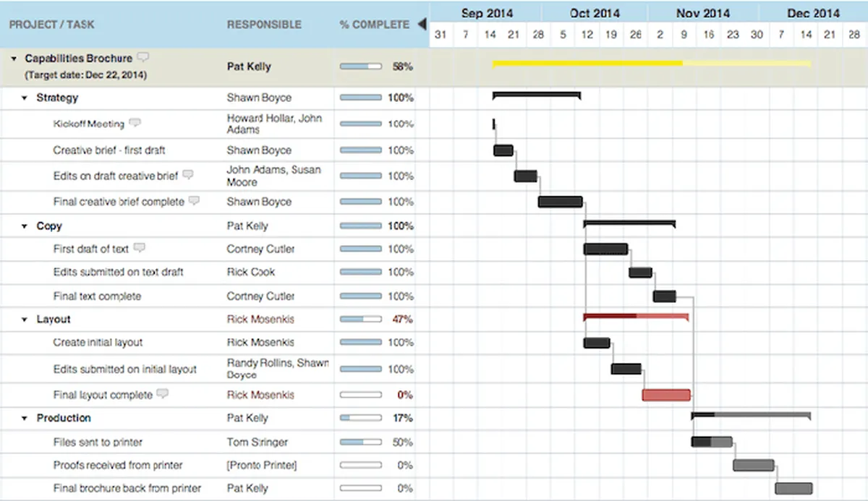
Task: Select the yellow Capabilities Brochure Gantt bar
Action: click(652, 64)
